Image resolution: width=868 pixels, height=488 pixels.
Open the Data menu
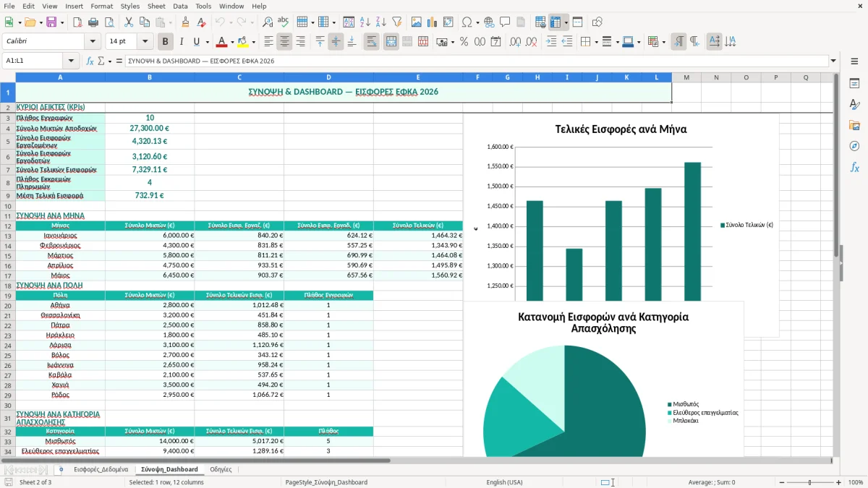pos(180,6)
